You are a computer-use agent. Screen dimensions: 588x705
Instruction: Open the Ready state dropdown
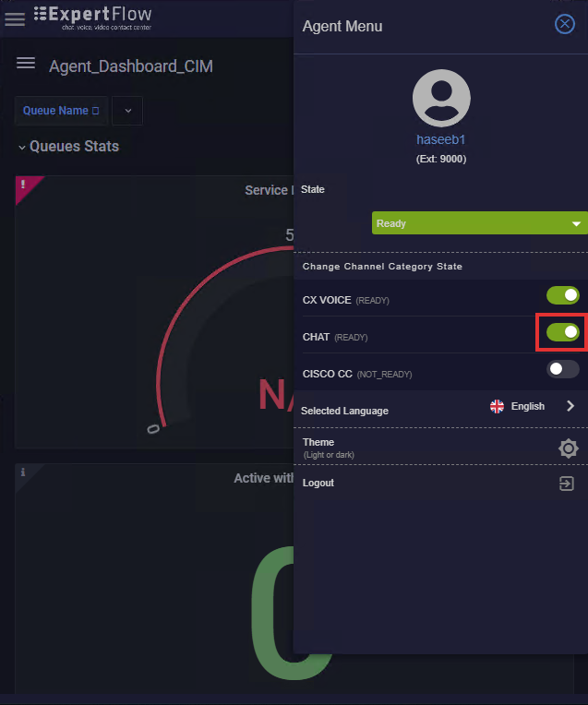[480, 223]
